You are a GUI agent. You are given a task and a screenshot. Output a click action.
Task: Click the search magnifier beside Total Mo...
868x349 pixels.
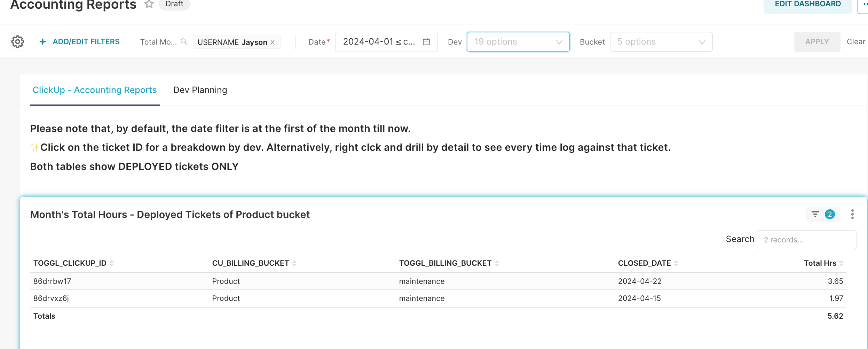click(184, 42)
